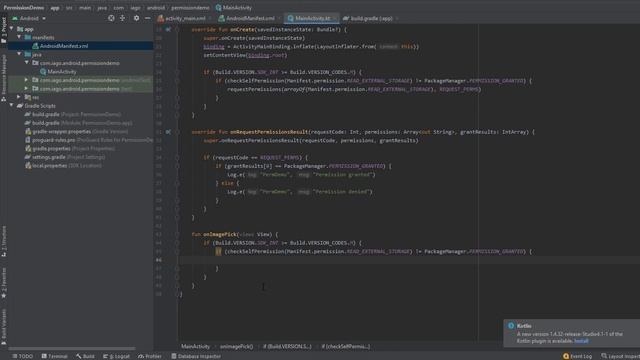Viewport: 640px width, 360px height.
Task: Open the Build Variants side panel
Action: [x=4, y=327]
